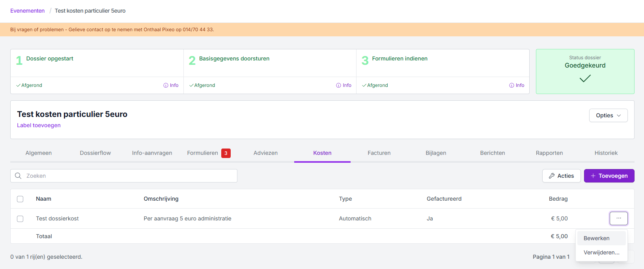Expand the Opties dropdown
Image resolution: width=644 pixels, height=269 pixels.
click(608, 115)
